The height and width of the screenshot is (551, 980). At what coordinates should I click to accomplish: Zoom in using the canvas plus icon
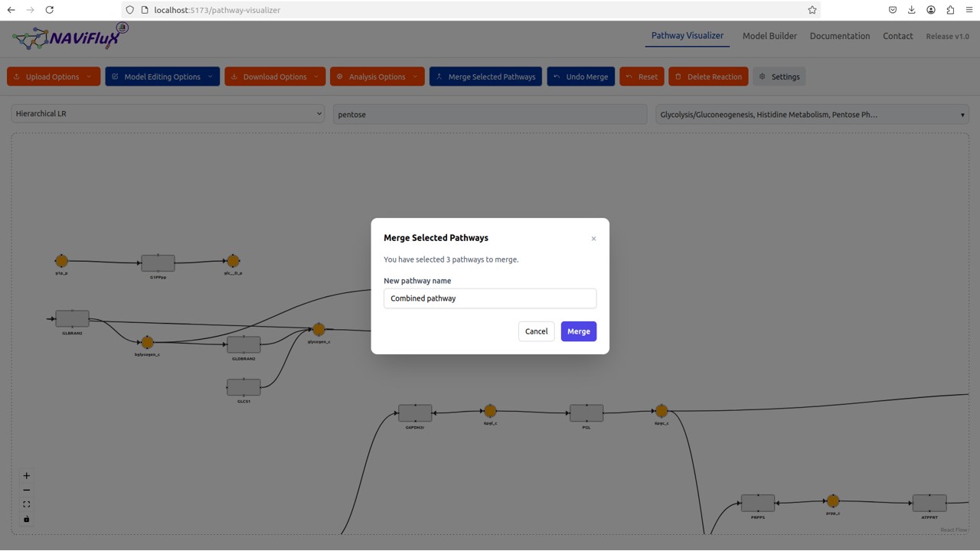[x=26, y=475]
